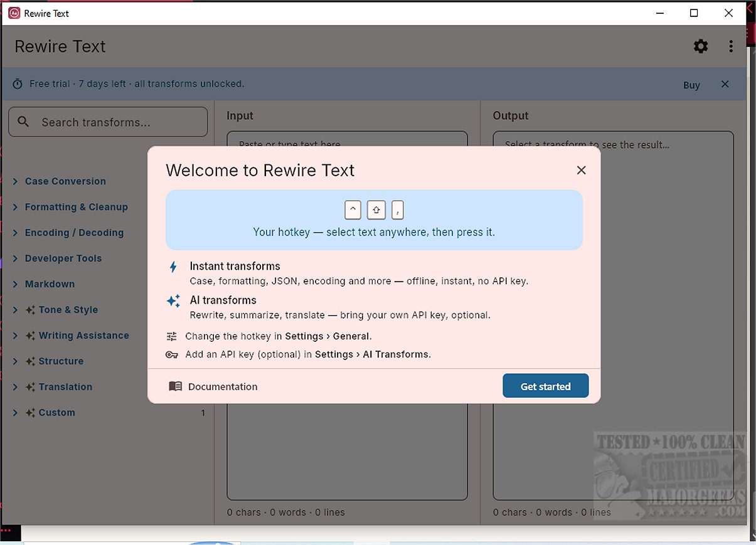756x545 pixels.
Task: Click the Custom category count '1'
Action: pyautogui.click(x=203, y=413)
